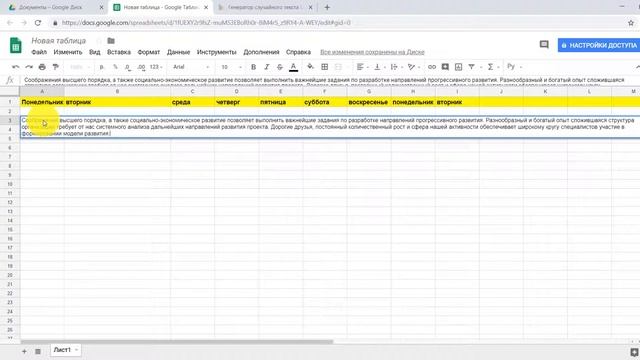The height and width of the screenshot is (360, 640).
Task: Select cell with 'суббота'
Action: 325,102
